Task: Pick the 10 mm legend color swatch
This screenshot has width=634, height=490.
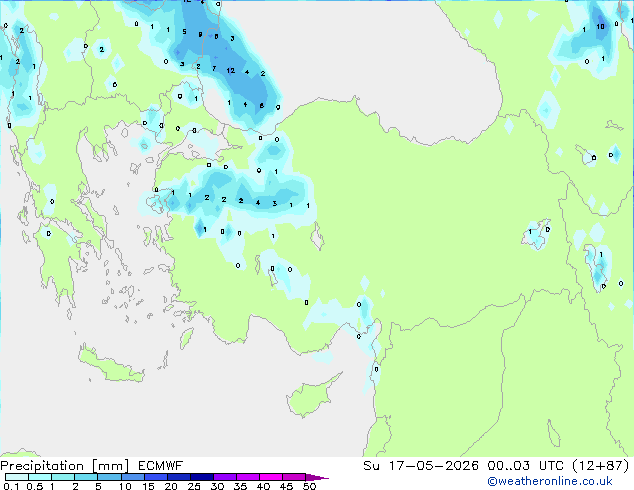Action: pos(132,477)
